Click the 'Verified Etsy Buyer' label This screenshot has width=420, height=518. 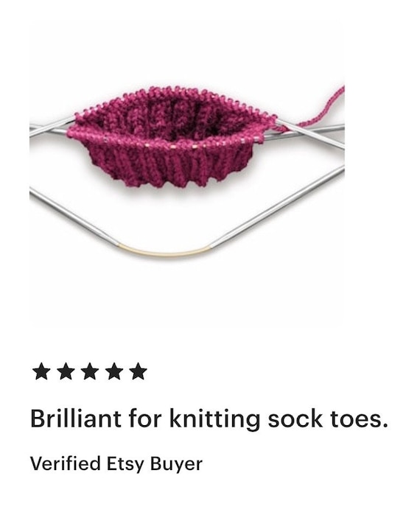point(116,464)
